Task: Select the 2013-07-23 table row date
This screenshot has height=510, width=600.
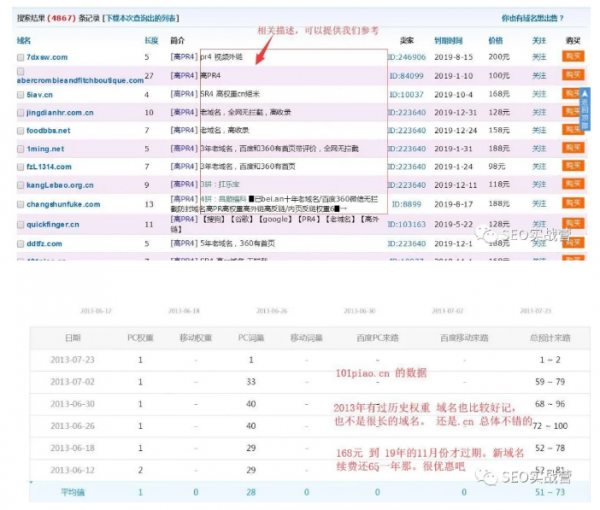Action: click(x=72, y=360)
